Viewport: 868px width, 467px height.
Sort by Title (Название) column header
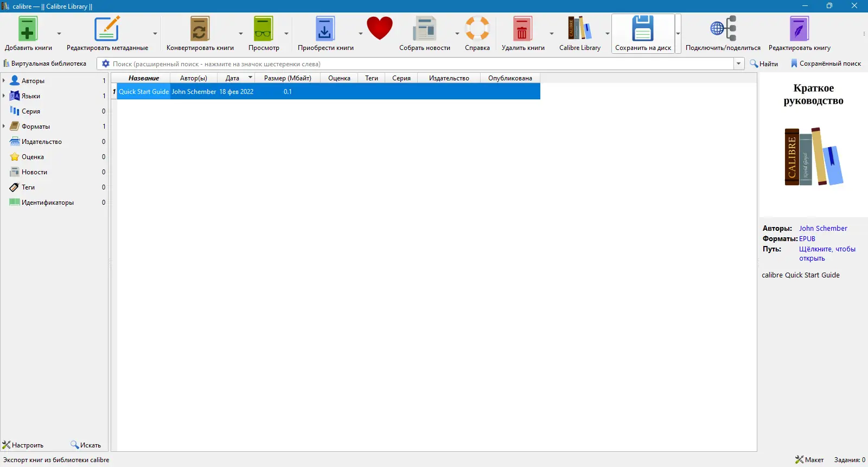[x=144, y=78]
